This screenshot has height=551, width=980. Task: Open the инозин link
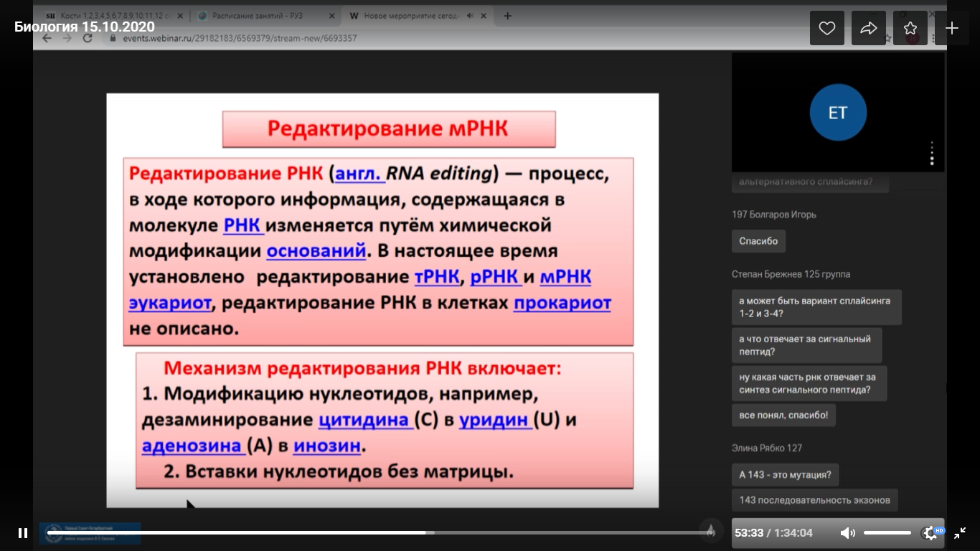click(326, 446)
